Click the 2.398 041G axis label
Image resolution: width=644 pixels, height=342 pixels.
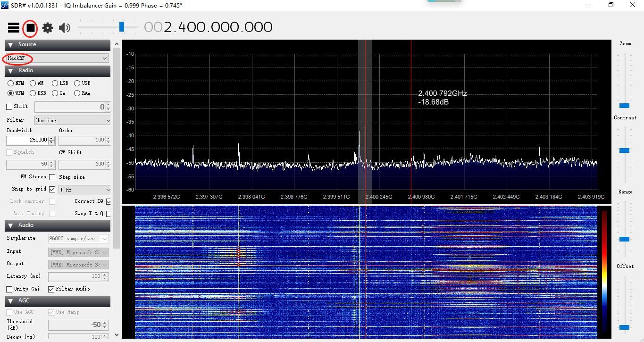tap(251, 197)
